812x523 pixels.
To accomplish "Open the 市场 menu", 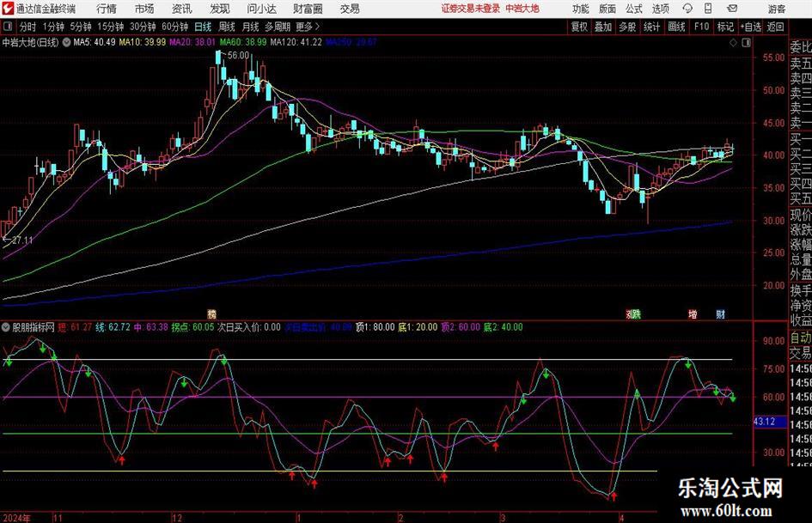I will click(144, 9).
